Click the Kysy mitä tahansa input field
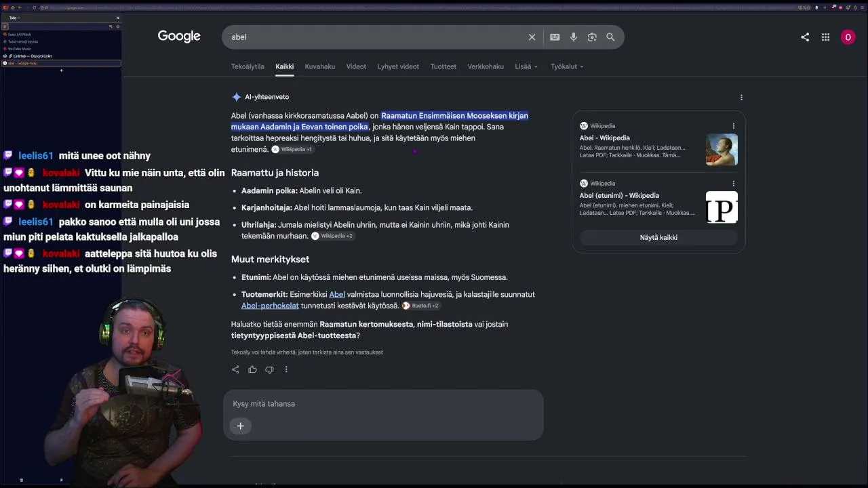The height and width of the screenshot is (488, 868). [x=383, y=404]
